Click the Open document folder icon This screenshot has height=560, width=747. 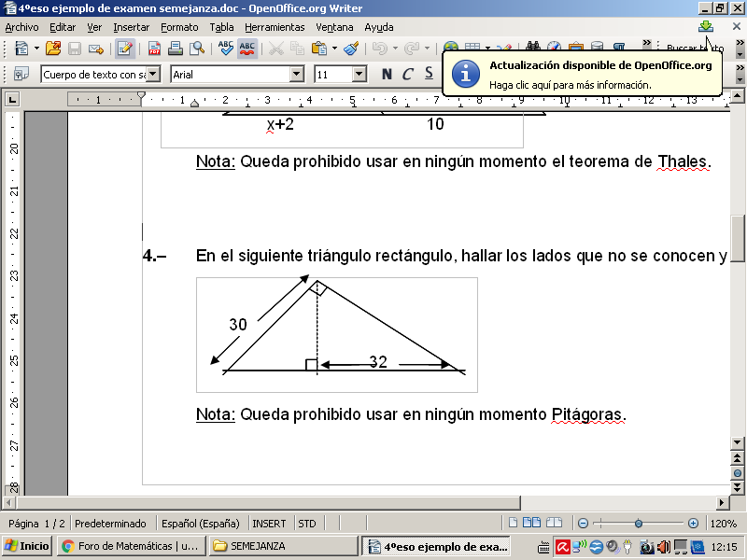[x=53, y=49]
